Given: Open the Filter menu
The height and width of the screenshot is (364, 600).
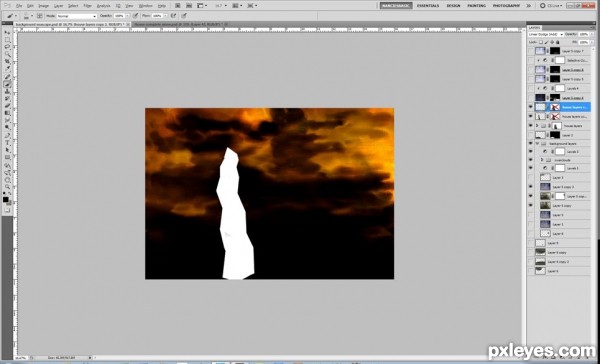Looking at the screenshot, I should (x=88, y=6).
